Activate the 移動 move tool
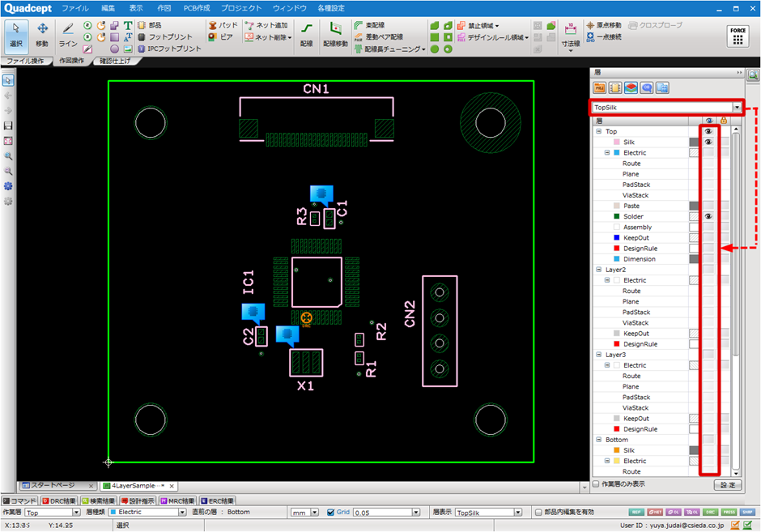761x532 pixels. [x=42, y=35]
